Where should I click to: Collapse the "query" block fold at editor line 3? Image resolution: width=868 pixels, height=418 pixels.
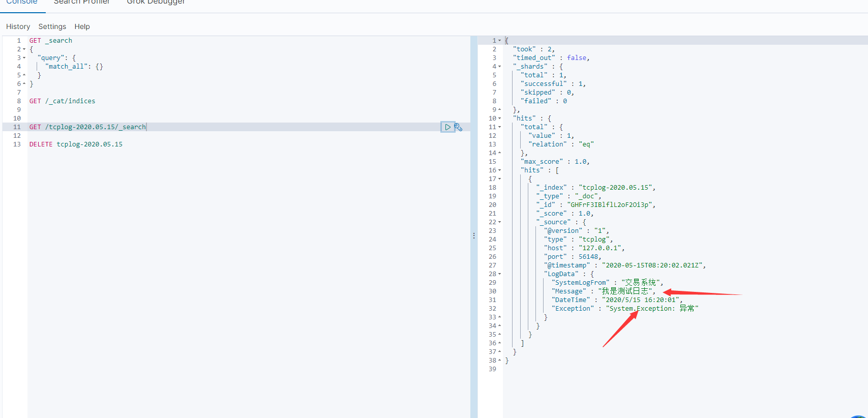24,58
